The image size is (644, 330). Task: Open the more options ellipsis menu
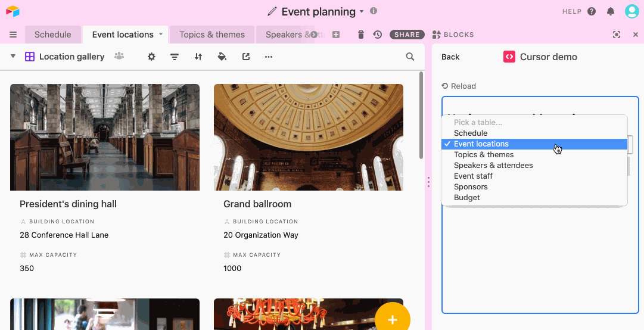(x=269, y=57)
